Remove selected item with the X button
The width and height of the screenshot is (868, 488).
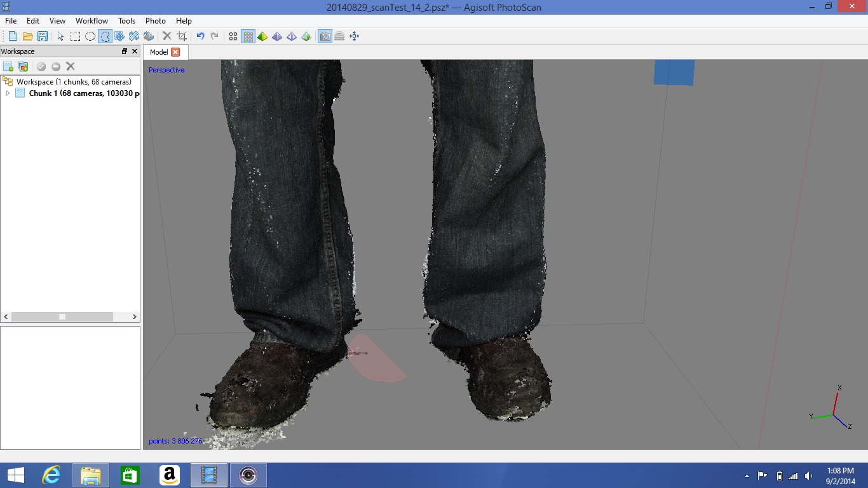point(70,66)
